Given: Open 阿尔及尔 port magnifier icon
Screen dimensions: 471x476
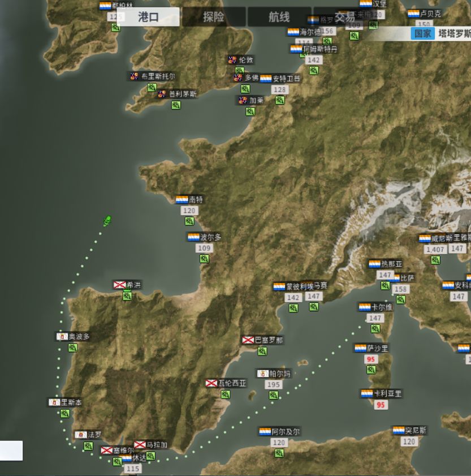Looking at the screenshot, I should pyautogui.click(x=279, y=453).
